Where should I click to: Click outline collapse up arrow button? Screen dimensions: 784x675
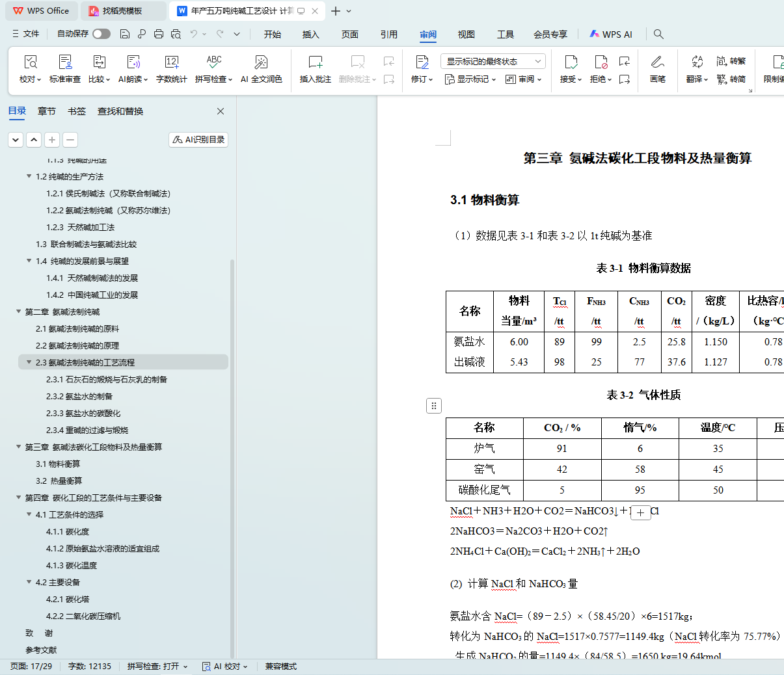click(x=34, y=139)
